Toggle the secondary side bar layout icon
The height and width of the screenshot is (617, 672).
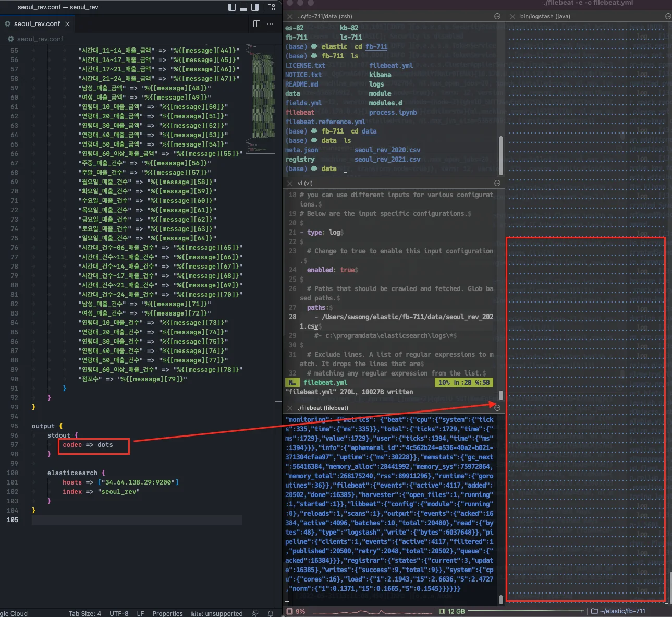coord(255,7)
